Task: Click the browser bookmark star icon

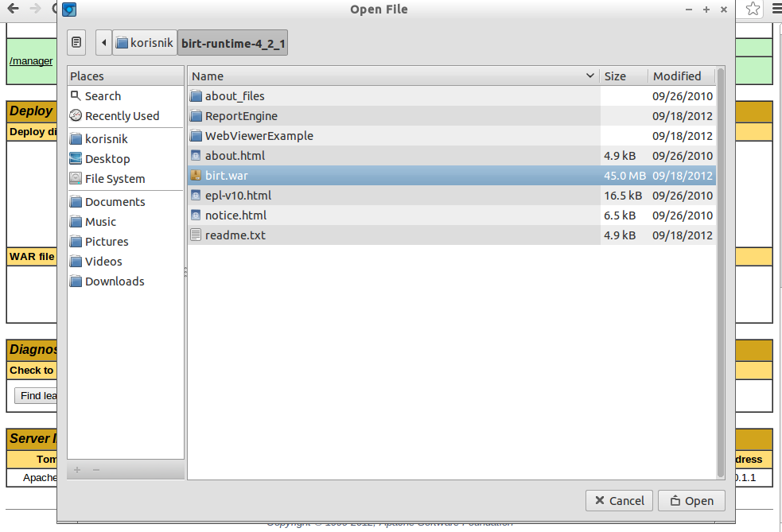Action: [753, 9]
